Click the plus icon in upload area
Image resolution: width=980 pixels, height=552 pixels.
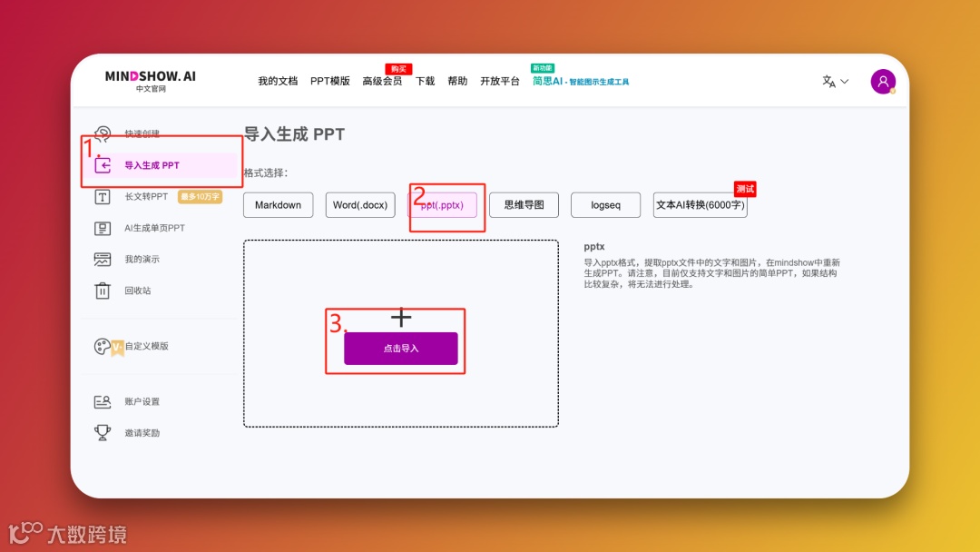coord(401,318)
